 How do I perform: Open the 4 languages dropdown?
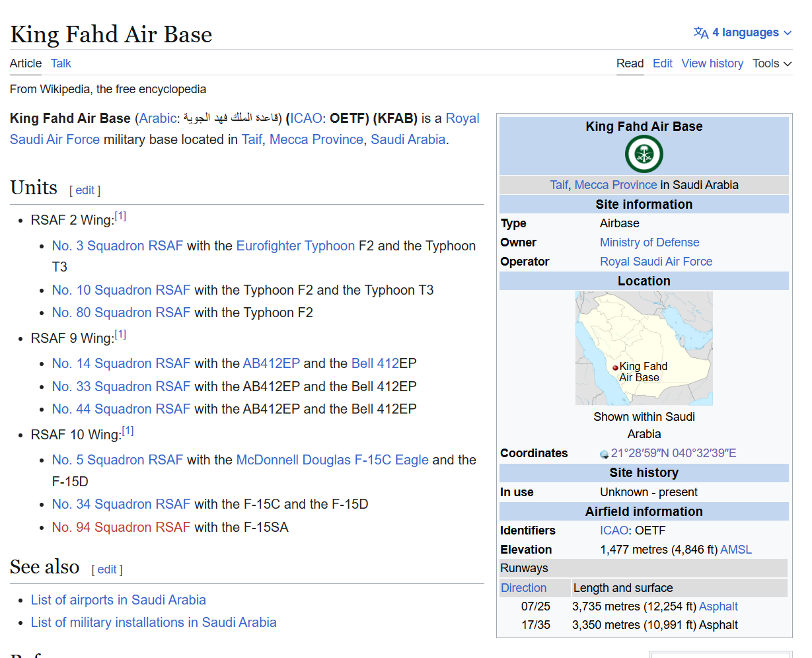pyautogui.click(x=743, y=32)
